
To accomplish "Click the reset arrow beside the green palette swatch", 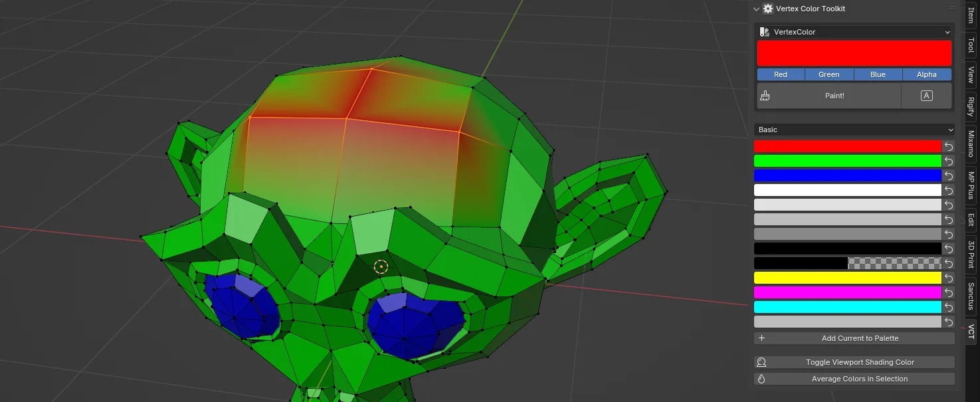I will tap(949, 161).
